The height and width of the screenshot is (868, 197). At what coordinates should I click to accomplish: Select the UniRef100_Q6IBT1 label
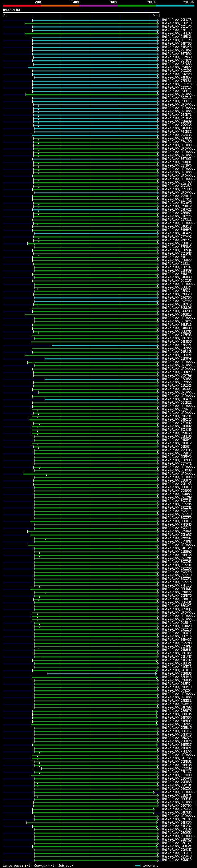pos(176,115)
